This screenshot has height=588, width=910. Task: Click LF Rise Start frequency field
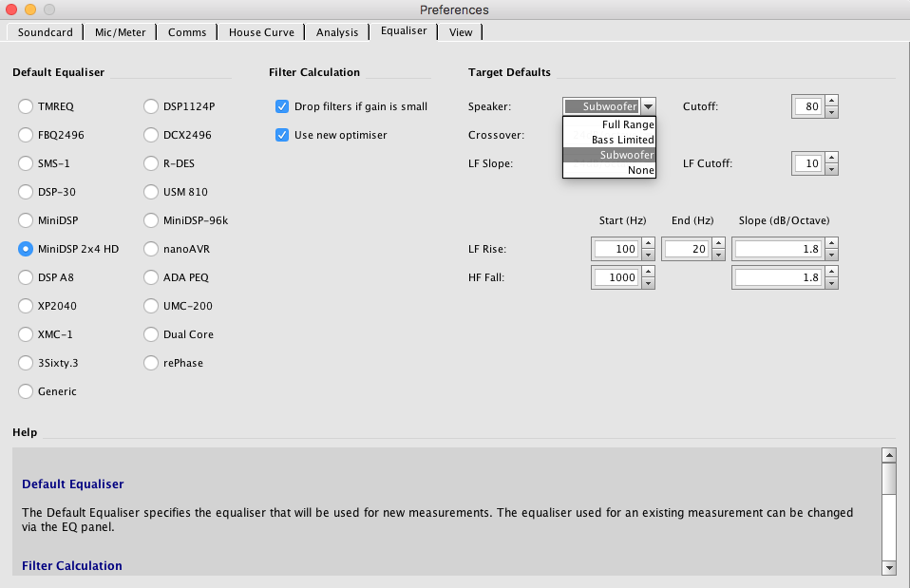click(616, 249)
